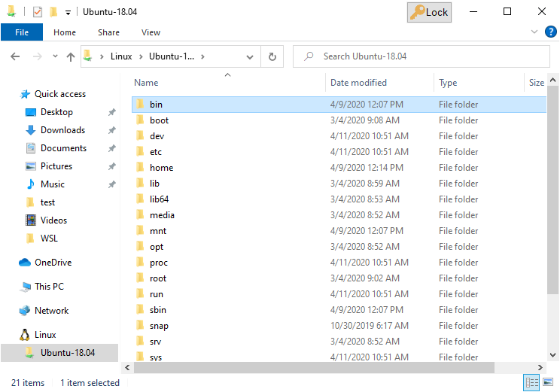
Task: Click the horizontal scrollbar left arrow
Action: pos(127,367)
